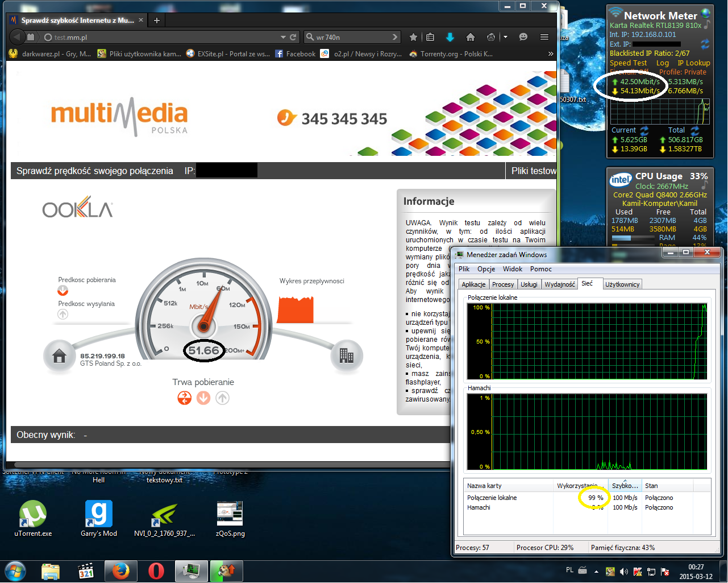Open the Firefox hamburger menu
This screenshot has height=583, width=728.
(x=544, y=37)
